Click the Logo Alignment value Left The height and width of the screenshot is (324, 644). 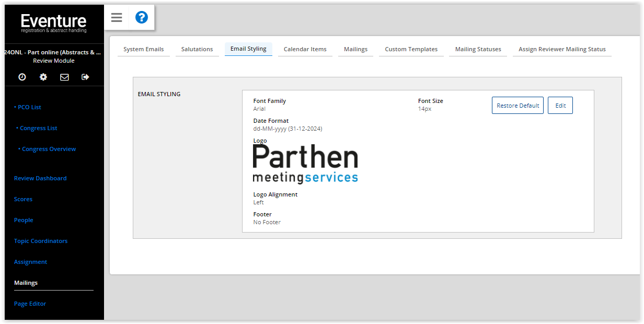click(258, 202)
